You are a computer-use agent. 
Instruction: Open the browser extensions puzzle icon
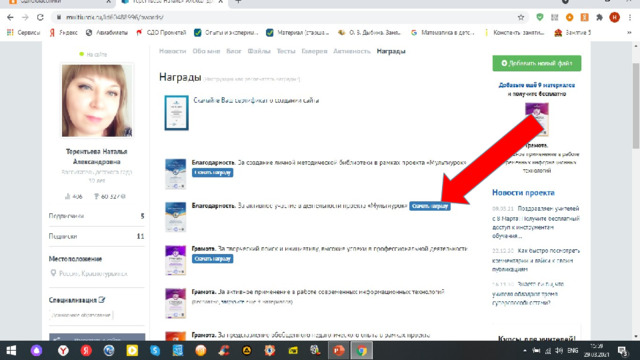click(599, 17)
